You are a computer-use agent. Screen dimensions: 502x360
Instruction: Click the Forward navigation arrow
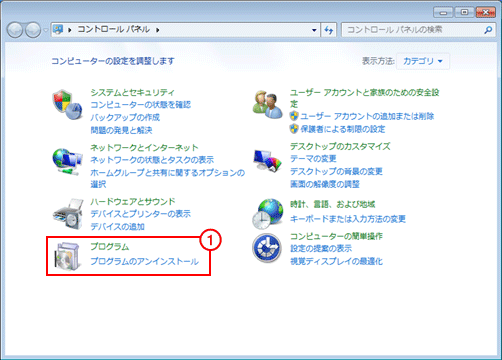pyautogui.click(x=33, y=30)
